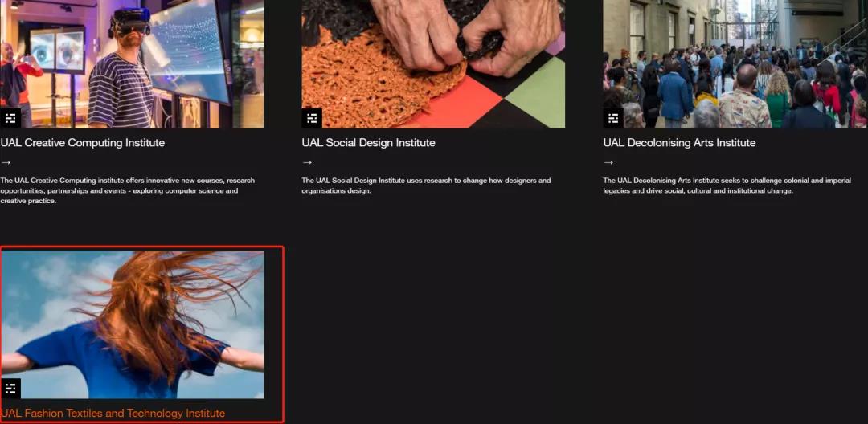Click the arrow below UAL Creative Computing Institute
Image resolution: width=868 pixels, height=424 pixels.
coord(6,162)
